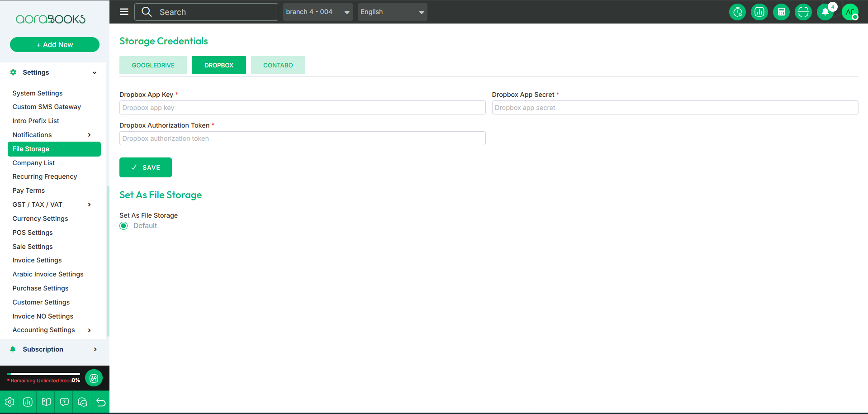Click the Add New button
Screen dimensions: 868x414
click(x=55, y=45)
